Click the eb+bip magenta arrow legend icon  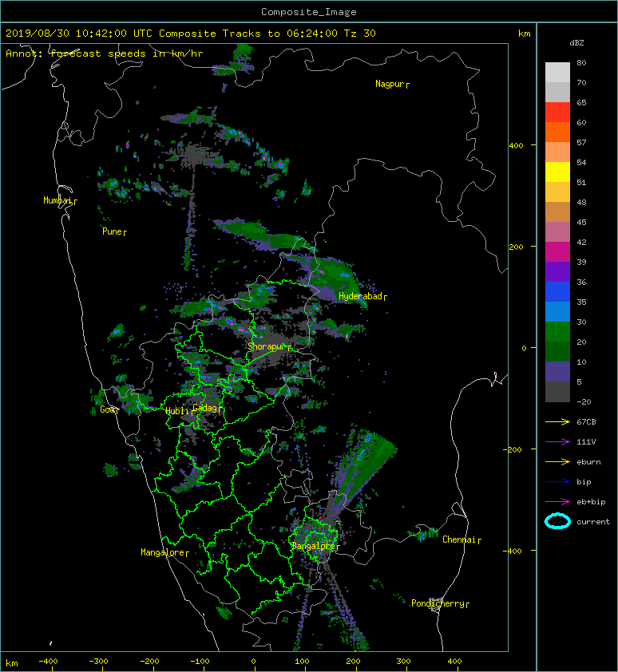557,502
